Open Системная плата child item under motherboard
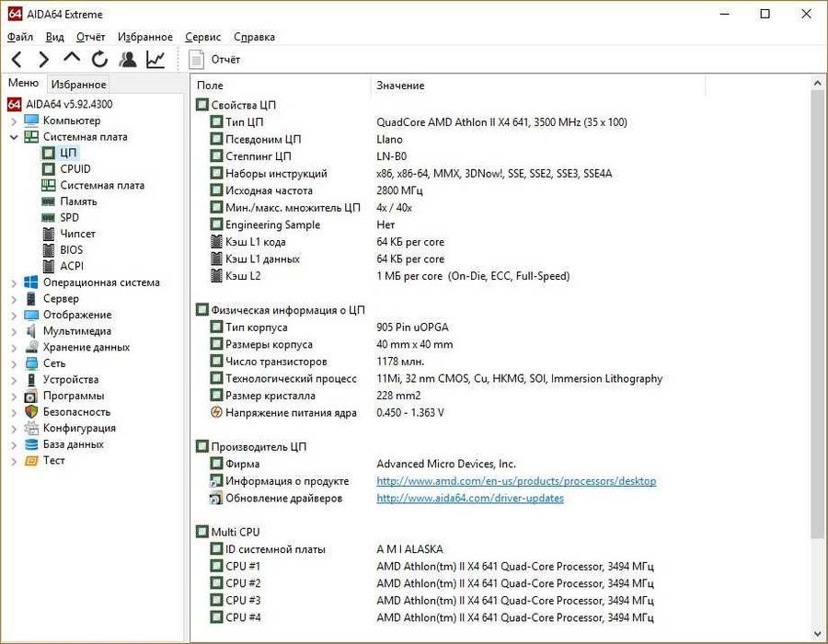 coord(102,185)
